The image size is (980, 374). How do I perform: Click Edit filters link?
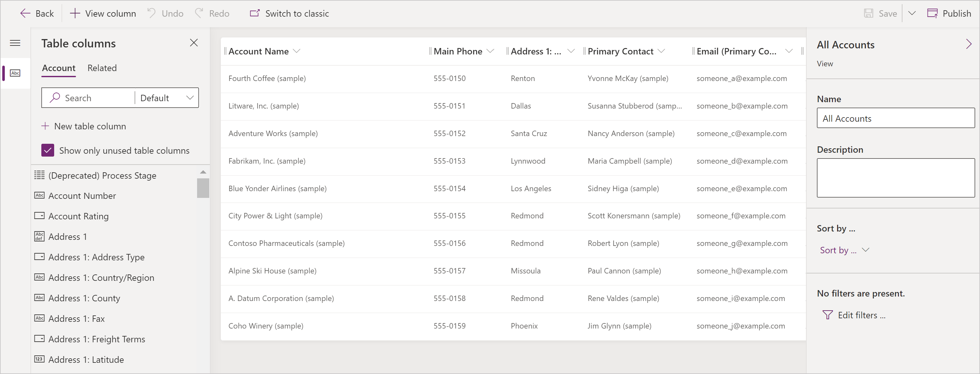858,315
